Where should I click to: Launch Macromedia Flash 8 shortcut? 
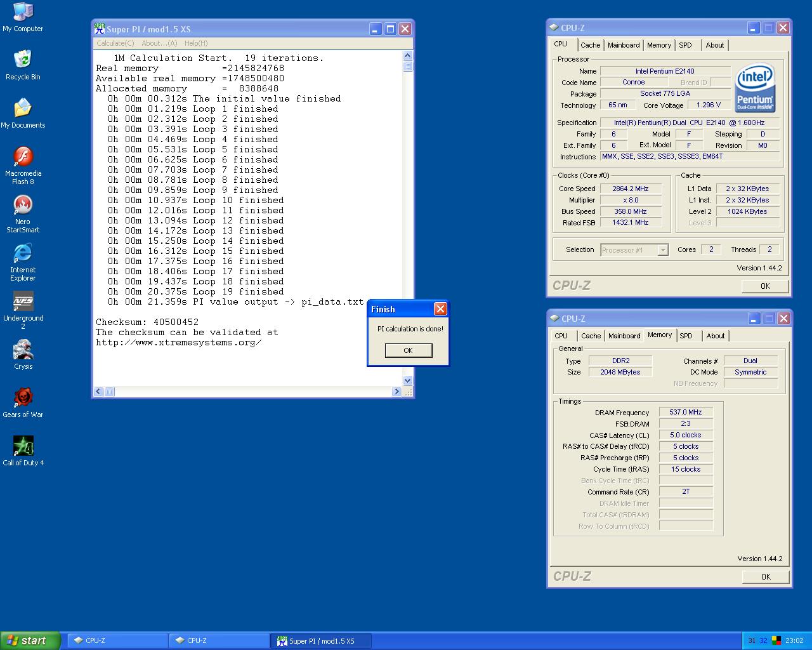[x=23, y=165]
